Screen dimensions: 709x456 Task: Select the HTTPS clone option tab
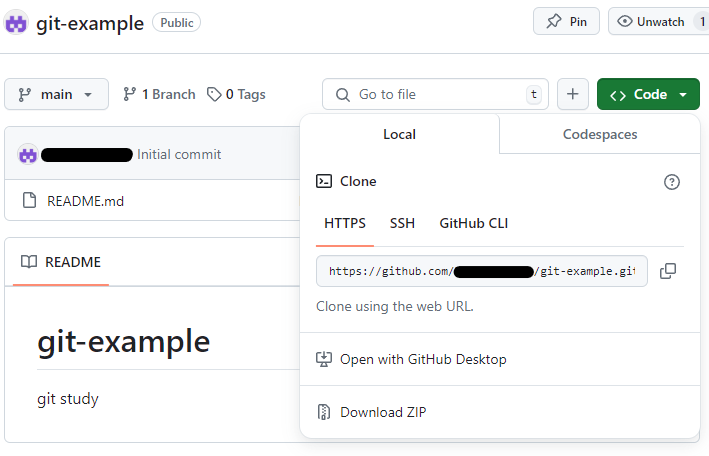point(345,223)
